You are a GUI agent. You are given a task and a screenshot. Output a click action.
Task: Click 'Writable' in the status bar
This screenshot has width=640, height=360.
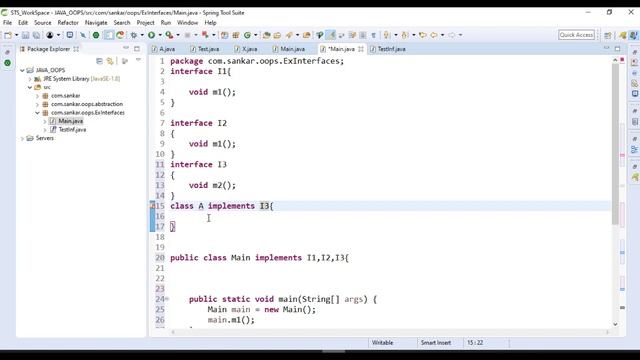[x=382, y=343]
